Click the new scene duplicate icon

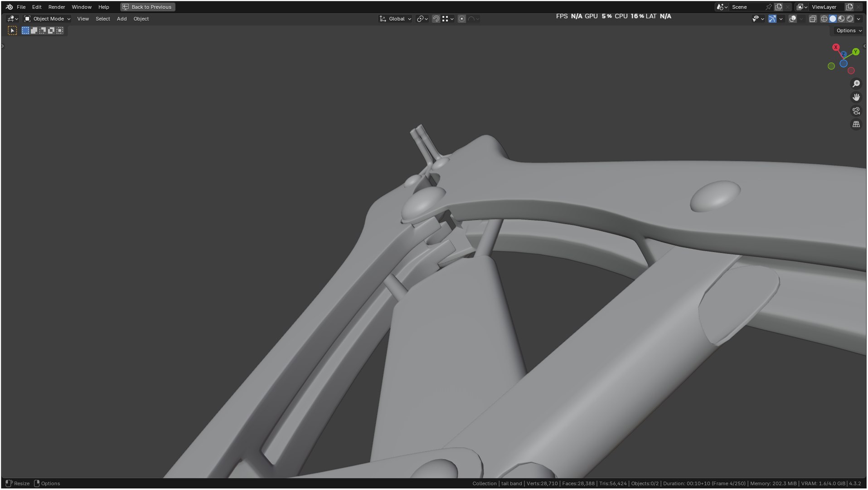pyautogui.click(x=779, y=7)
